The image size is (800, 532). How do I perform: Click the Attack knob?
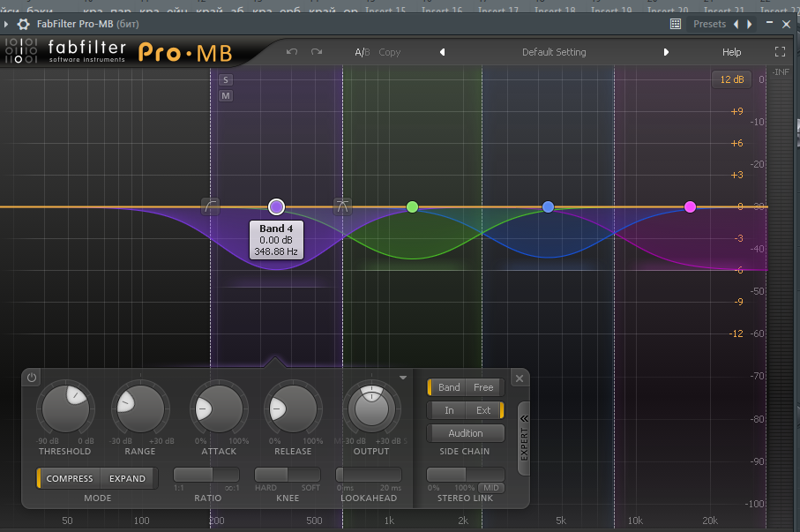point(220,408)
